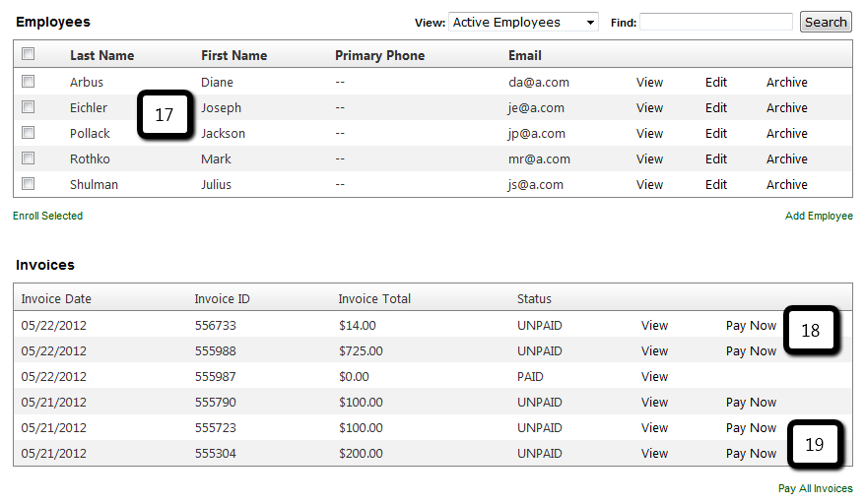Check the select-all checkbox in Employees header
This screenshot has width=865, height=504.
coord(29,54)
